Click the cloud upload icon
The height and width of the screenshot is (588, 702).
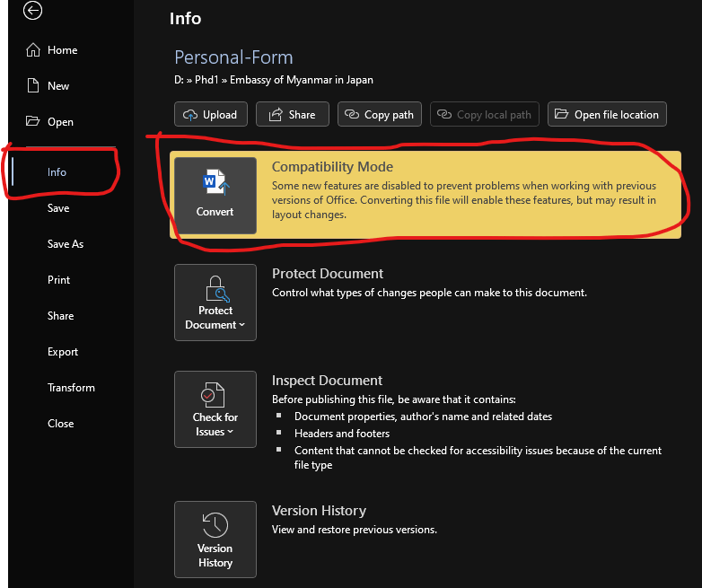click(189, 115)
